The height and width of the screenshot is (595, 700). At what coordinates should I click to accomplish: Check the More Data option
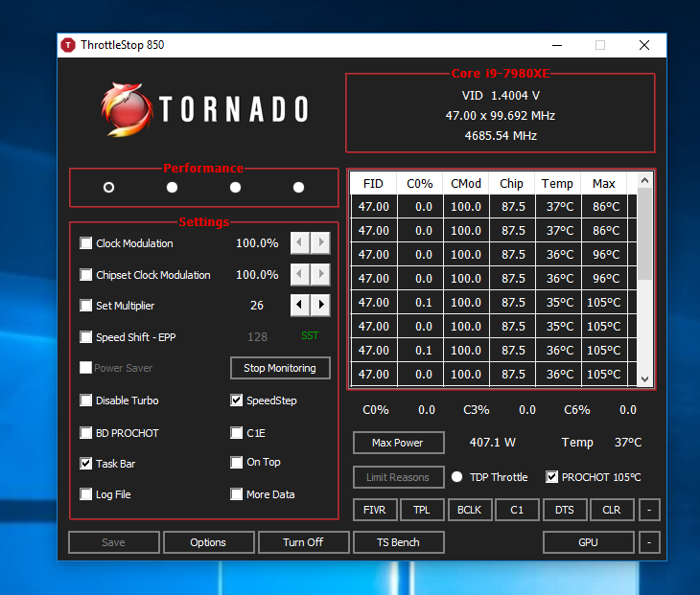coord(236,494)
